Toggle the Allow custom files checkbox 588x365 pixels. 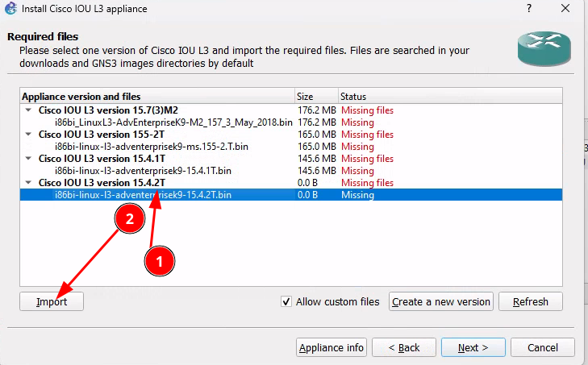pyautogui.click(x=286, y=301)
